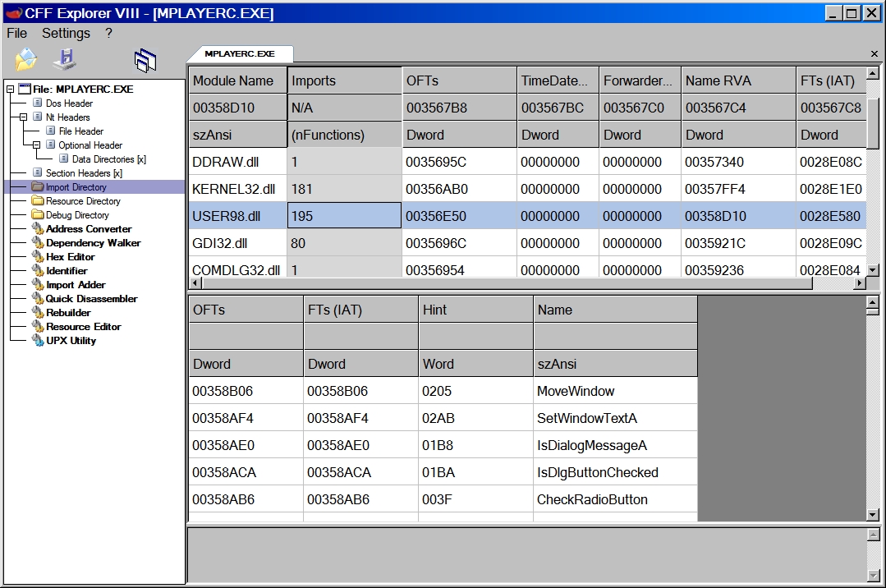Open Hex Editor from the tree
The image size is (886, 588).
tap(70, 257)
